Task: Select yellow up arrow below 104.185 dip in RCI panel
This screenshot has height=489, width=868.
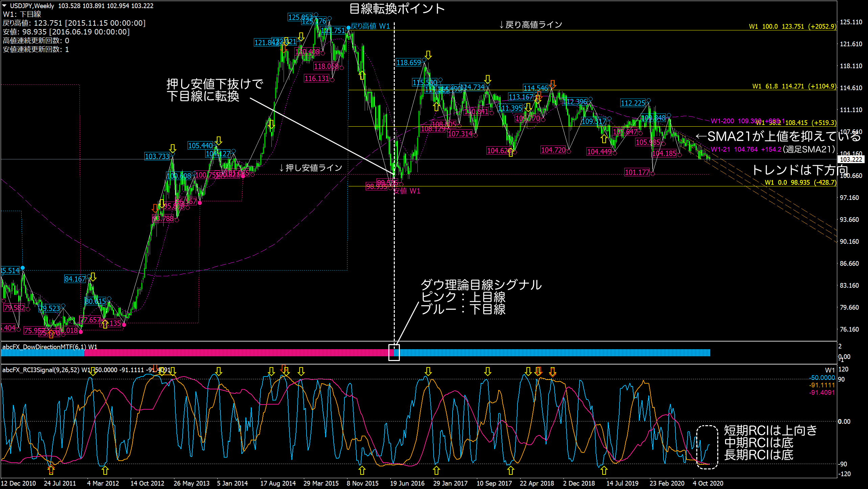Action: coord(604,470)
